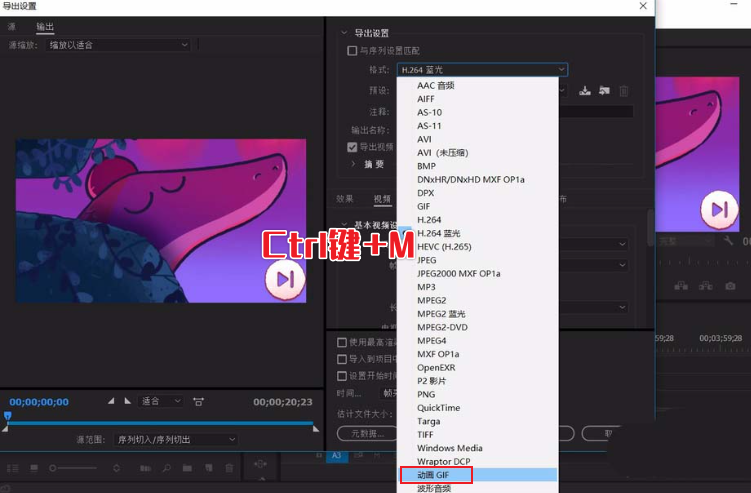Expand the 摘要 section

(x=353, y=164)
